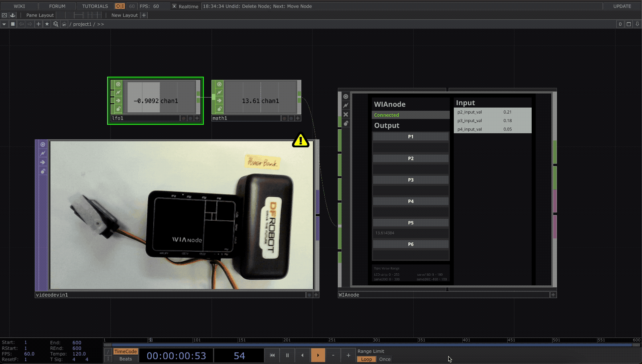Image resolution: width=642 pixels, height=364 pixels.
Task: Click the home network icon in path bar
Action: coord(64,24)
